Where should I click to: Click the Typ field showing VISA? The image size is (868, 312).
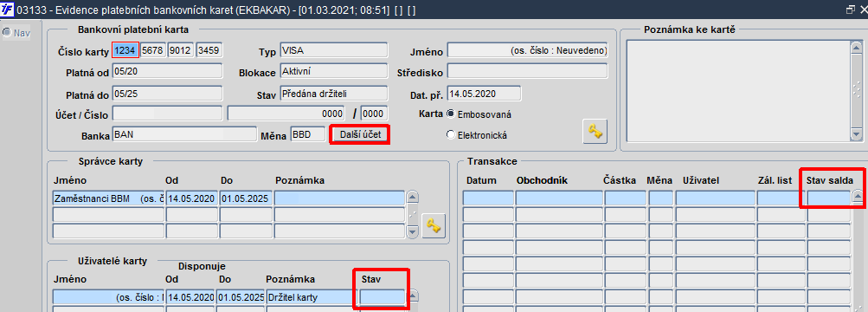(x=334, y=50)
